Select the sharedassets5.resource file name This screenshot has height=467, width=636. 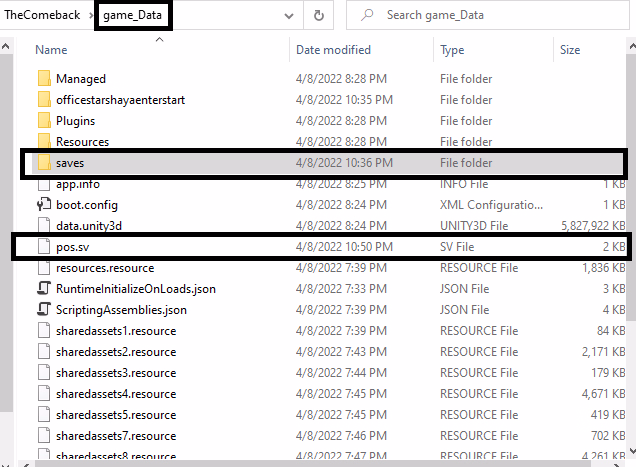click(116, 415)
